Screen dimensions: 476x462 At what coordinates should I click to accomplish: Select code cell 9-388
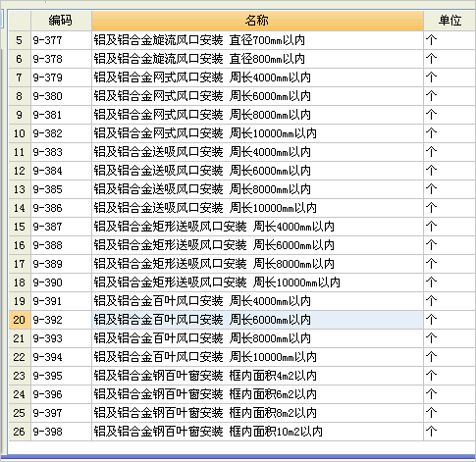(x=61, y=245)
